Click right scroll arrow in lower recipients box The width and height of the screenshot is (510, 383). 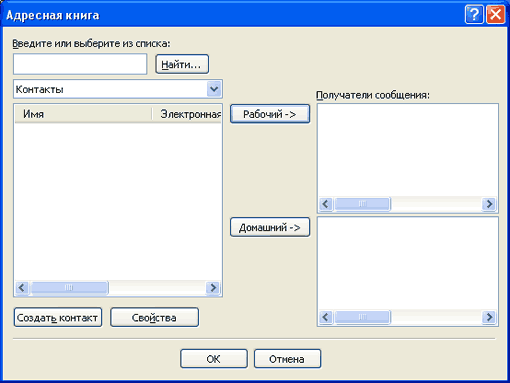489,317
